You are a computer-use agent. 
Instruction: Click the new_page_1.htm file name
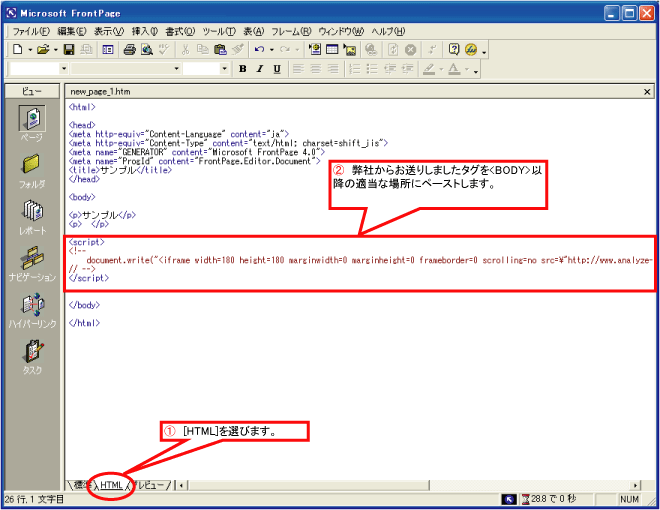click(100, 92)
